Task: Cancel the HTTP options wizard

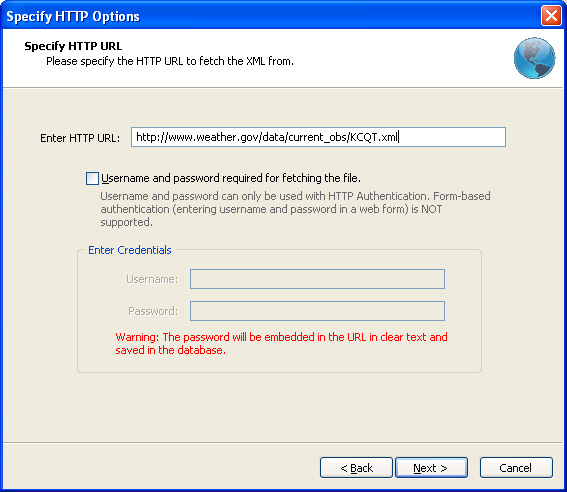Action: click(x=516, y=468)
